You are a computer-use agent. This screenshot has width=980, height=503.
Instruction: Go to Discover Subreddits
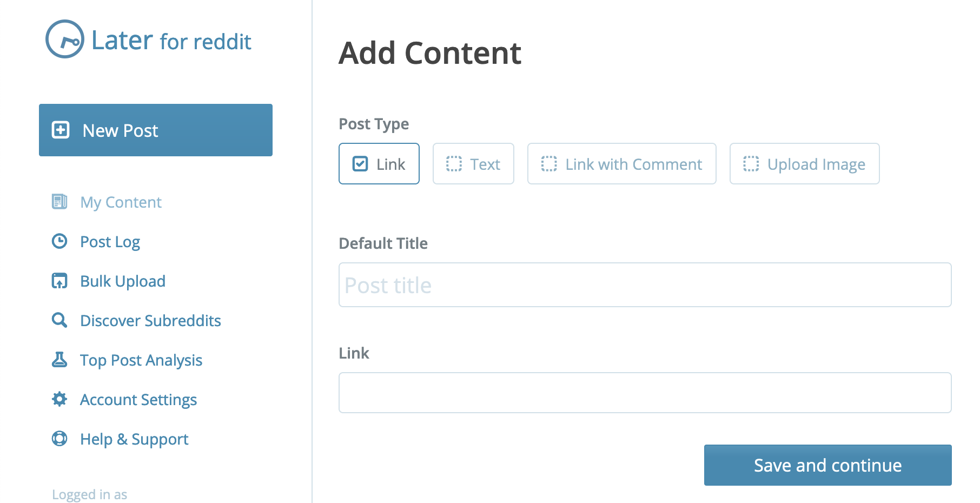(x=150, y=321)
